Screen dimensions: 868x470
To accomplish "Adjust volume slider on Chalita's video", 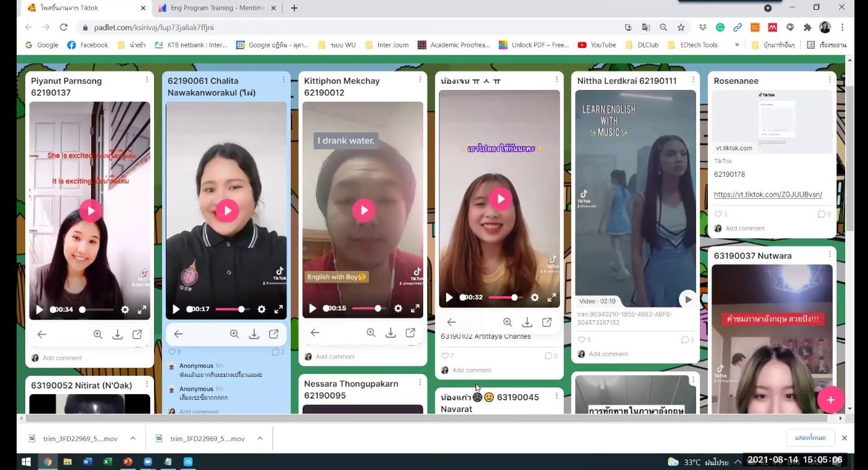I will (x=229, y=309).
